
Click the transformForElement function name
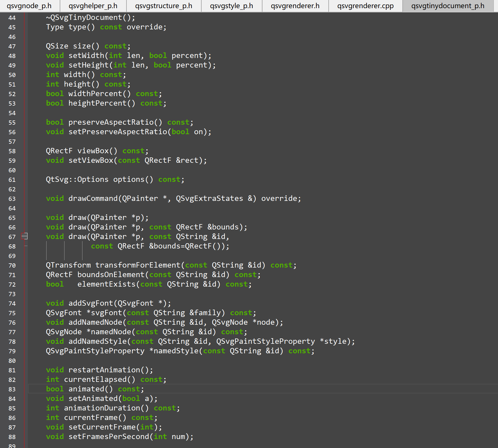pos(138,265)
